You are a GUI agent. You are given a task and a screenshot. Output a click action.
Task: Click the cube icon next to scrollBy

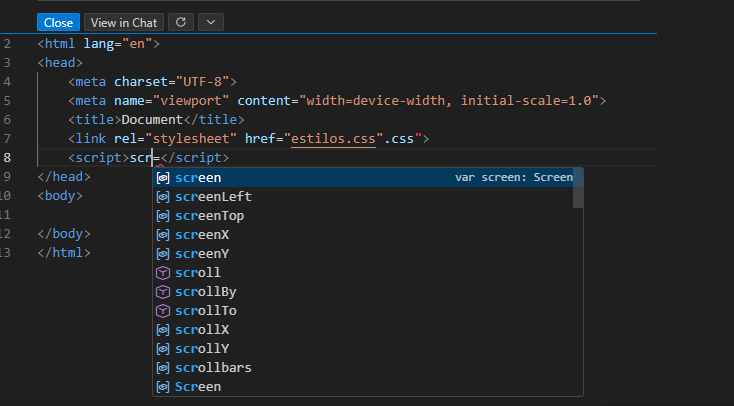pos(164,292)
